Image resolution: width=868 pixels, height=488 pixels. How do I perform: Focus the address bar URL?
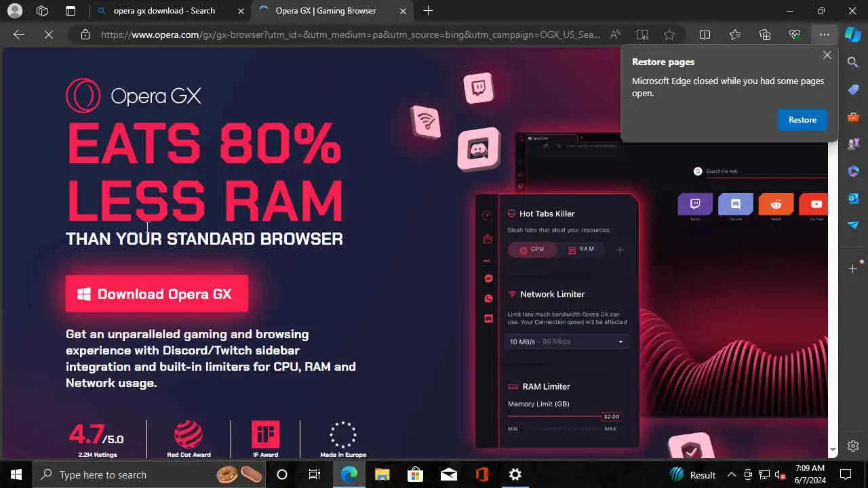350,35
